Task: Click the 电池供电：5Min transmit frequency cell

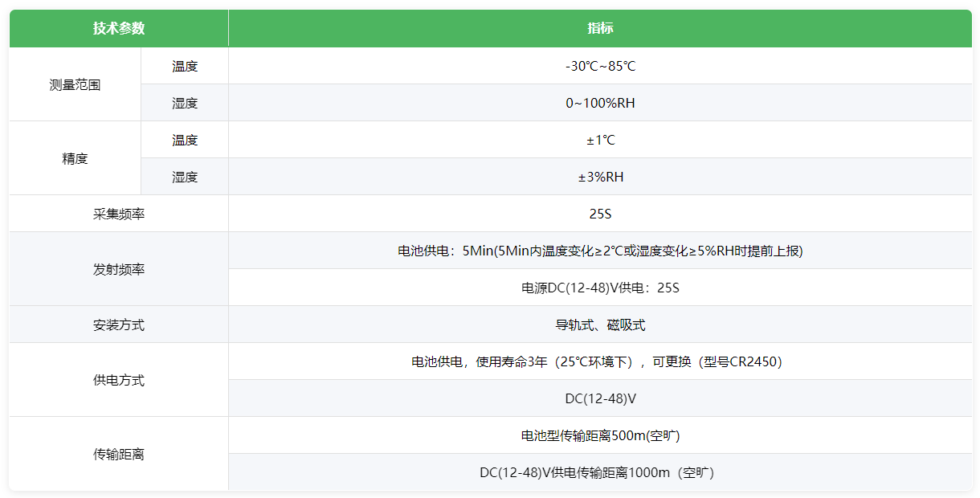Action: 600,251
